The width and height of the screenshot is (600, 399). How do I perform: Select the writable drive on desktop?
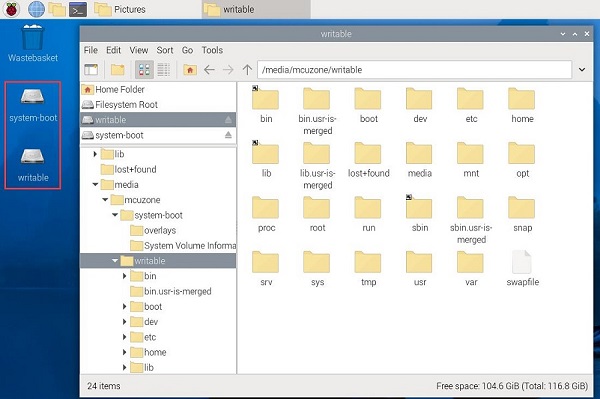click(x=33, y=165)
